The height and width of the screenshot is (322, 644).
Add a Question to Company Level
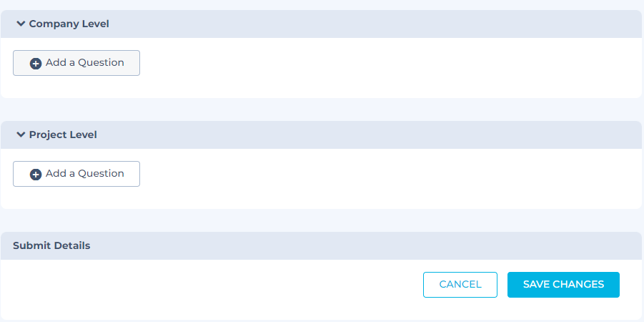[76, 63]
